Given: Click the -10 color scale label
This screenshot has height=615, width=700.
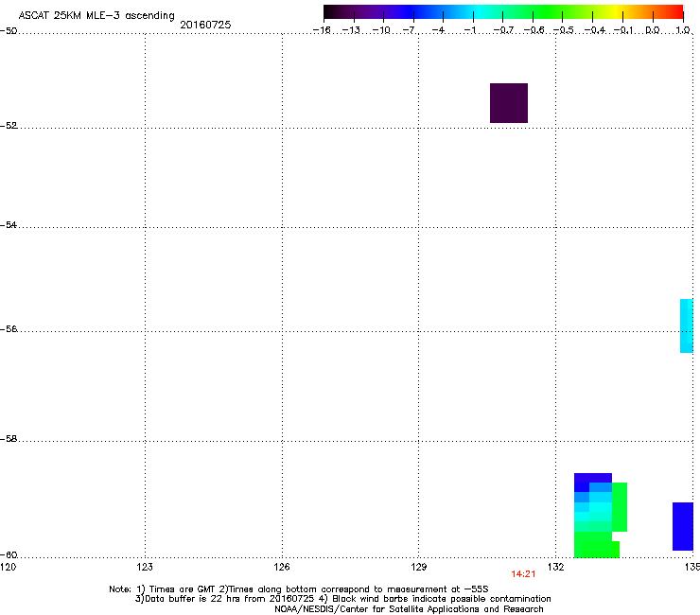Looking at the screenshot, I should coord(381,30).
